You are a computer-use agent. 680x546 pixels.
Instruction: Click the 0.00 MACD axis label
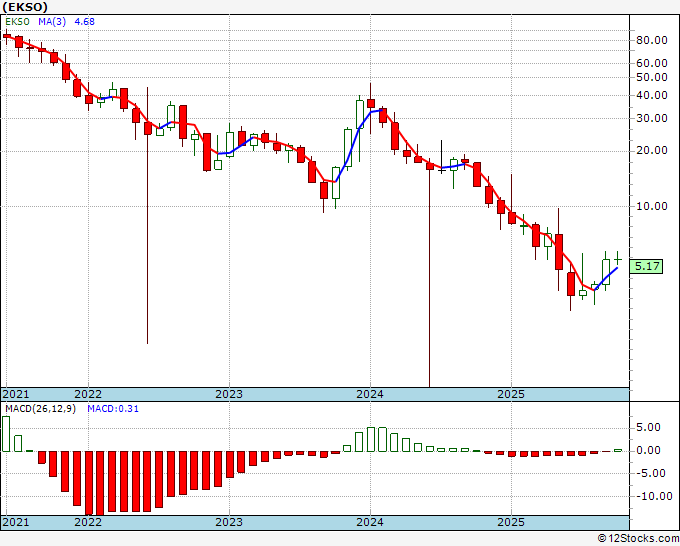pos(648,451)
